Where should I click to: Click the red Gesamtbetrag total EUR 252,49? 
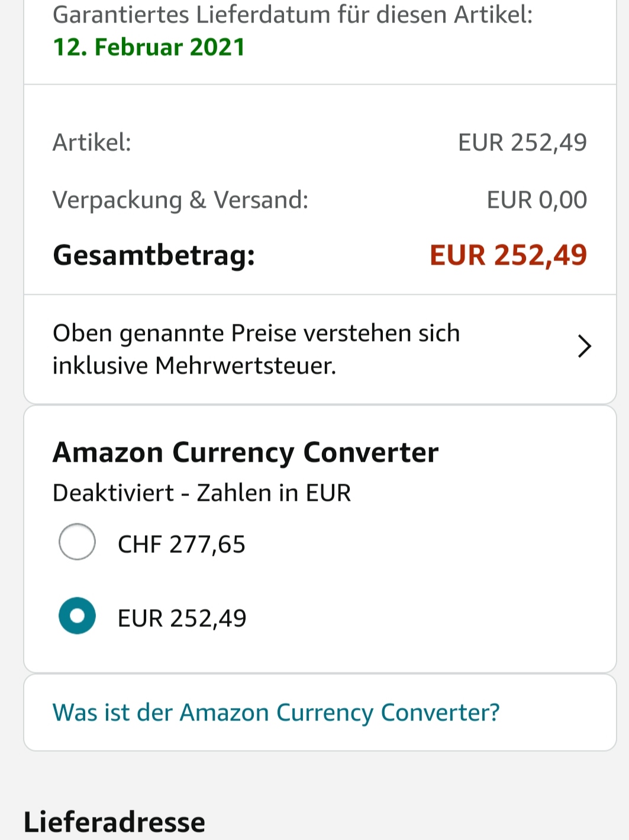(x=508, y=256)
